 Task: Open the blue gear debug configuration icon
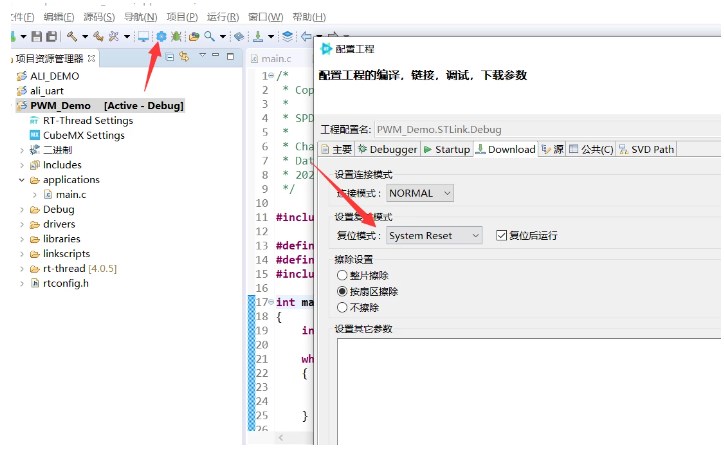point(161,36)
